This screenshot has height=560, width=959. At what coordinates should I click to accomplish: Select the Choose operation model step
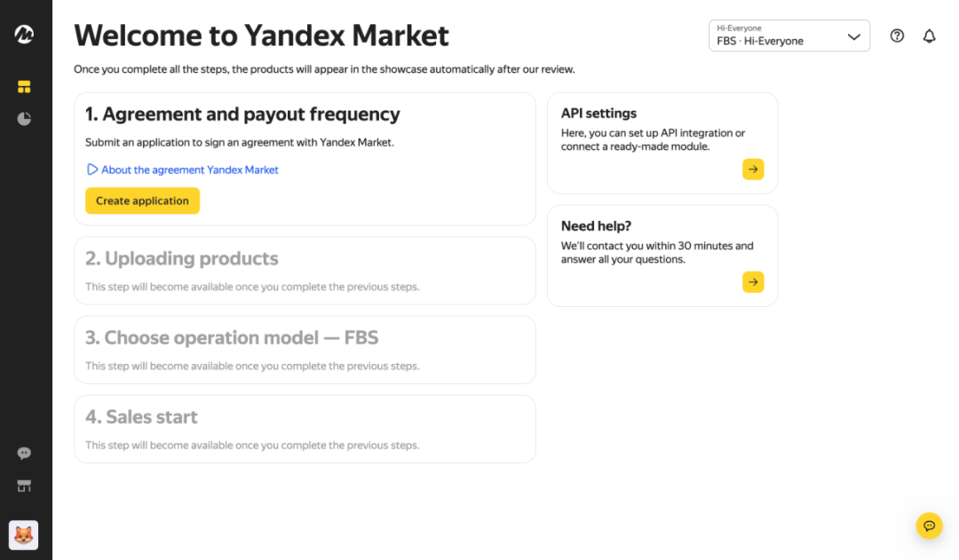click(232, 338)
